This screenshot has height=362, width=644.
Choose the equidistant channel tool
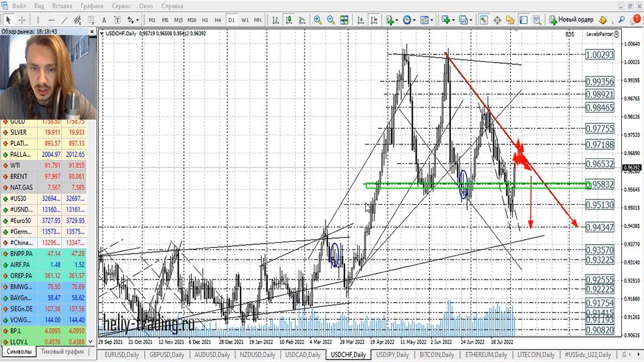[77, 20]
